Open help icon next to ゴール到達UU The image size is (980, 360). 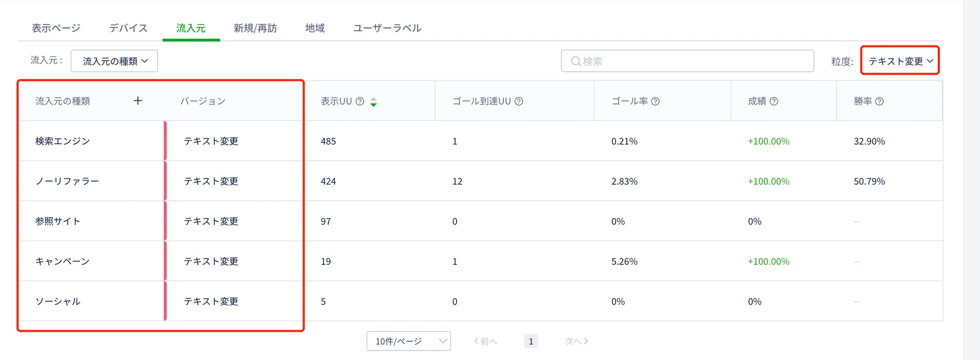pos(519,101)
